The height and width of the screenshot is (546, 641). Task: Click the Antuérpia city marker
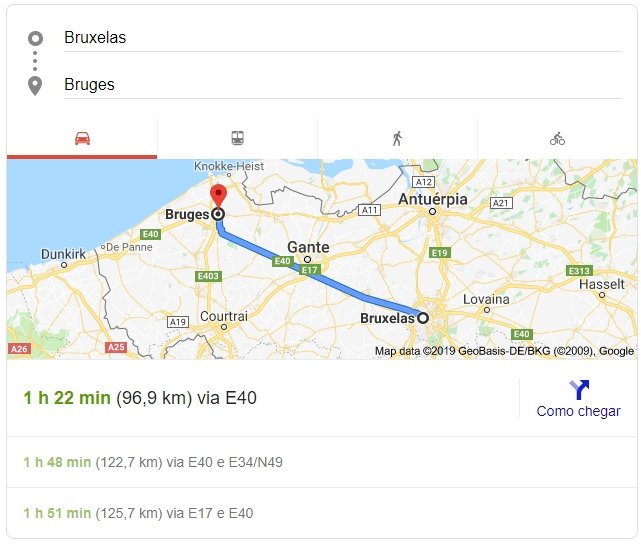[432, 212]
